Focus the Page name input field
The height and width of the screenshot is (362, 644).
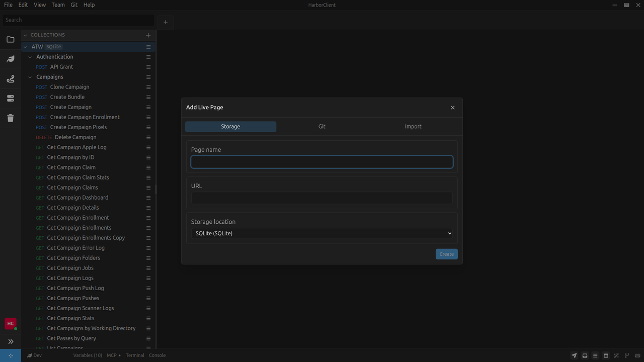click(322, 161)
